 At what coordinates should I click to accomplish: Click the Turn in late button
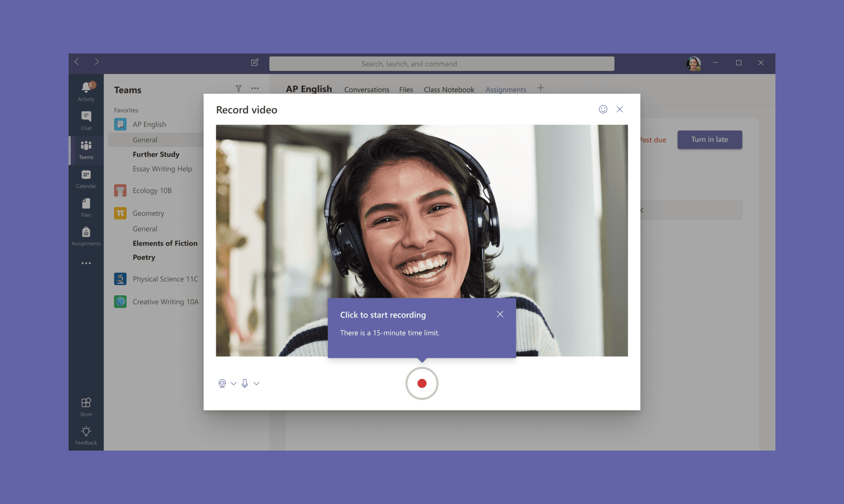click(x=709, y=140)
